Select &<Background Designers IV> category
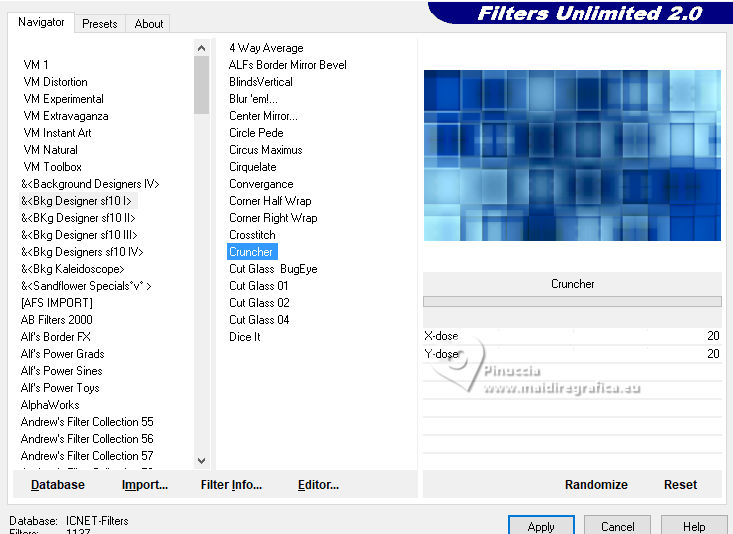 pos(90,184)
